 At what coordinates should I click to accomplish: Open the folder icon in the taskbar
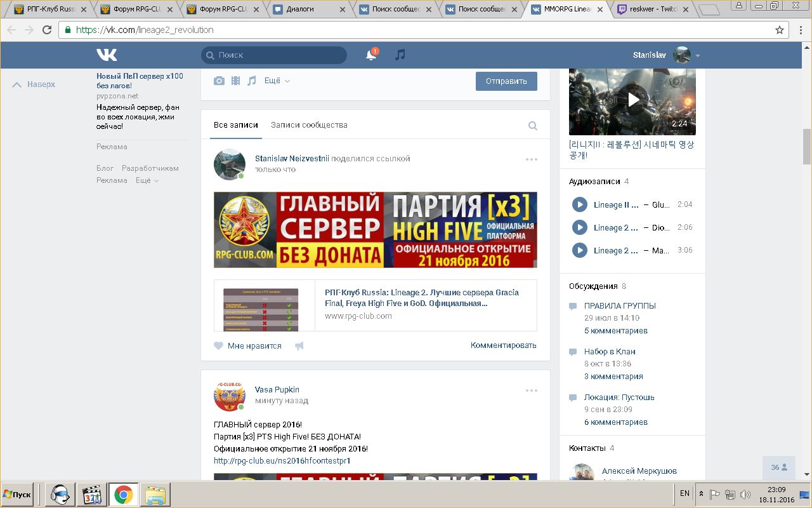pyautogui.click(x=154, y=494)
